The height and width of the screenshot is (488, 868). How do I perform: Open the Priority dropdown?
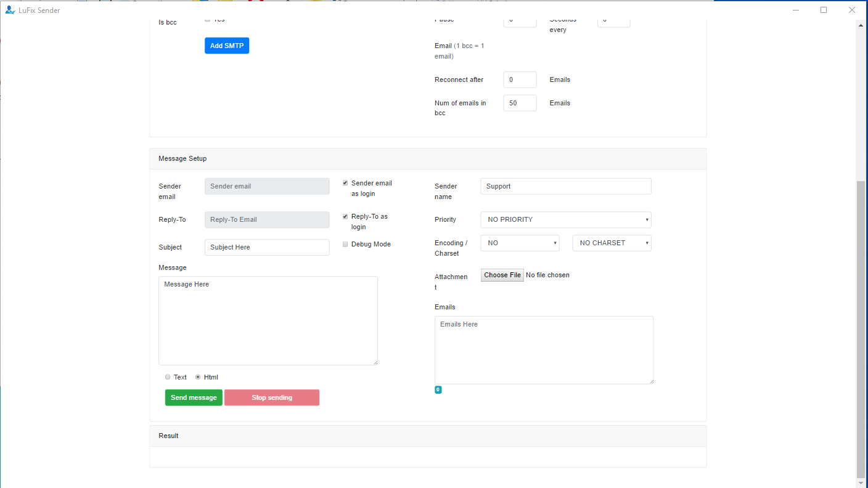point(565,219)
